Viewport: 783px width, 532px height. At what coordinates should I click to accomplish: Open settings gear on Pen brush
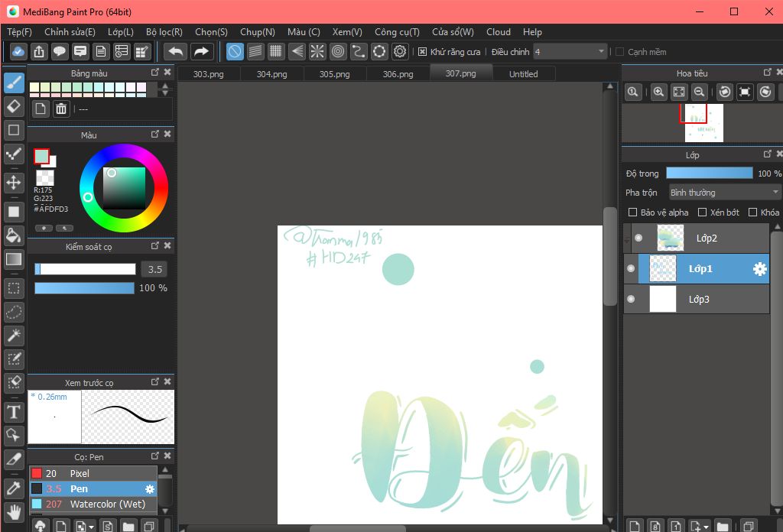[x=149, y=489]
